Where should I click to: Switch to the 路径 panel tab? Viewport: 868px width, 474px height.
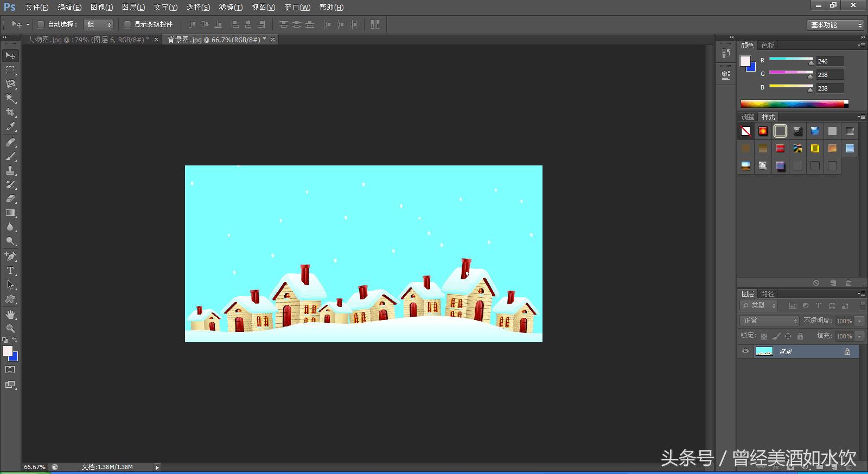coord(768,293)
